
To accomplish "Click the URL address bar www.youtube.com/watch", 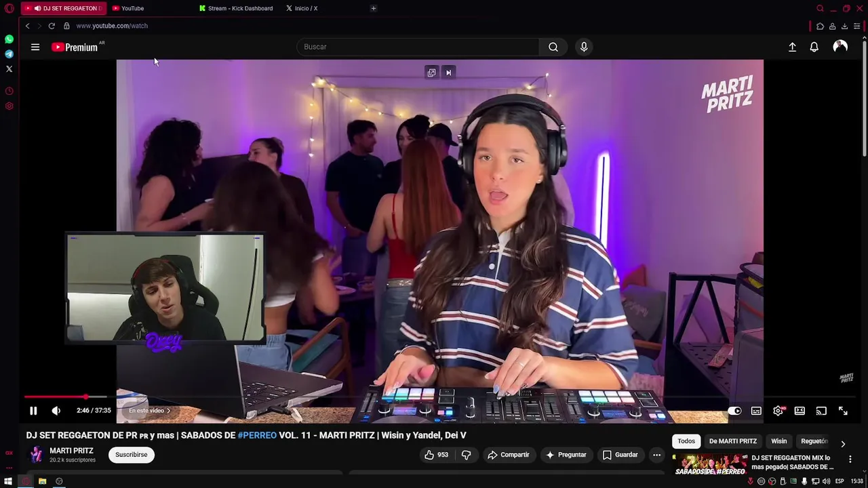I will (112, 26).
